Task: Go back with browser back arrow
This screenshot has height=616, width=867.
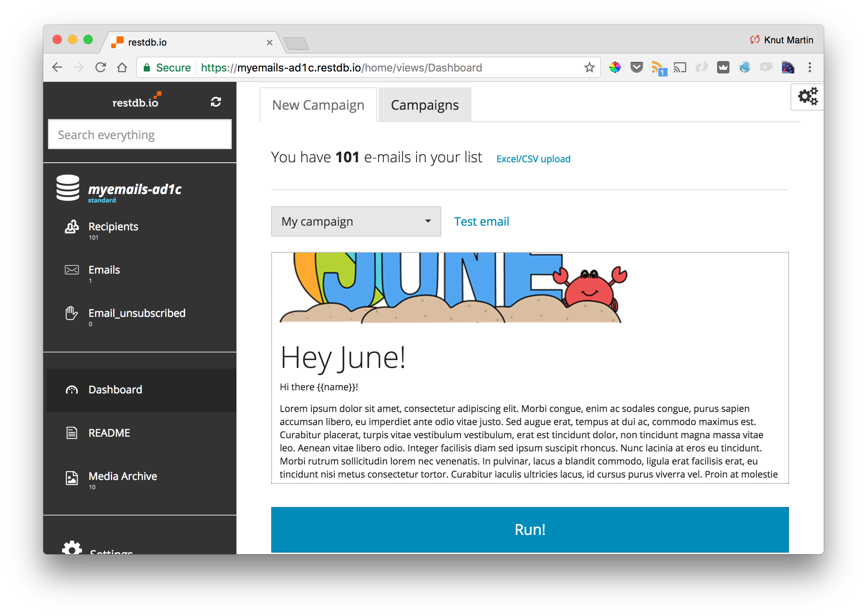Action: pos(57,68)
